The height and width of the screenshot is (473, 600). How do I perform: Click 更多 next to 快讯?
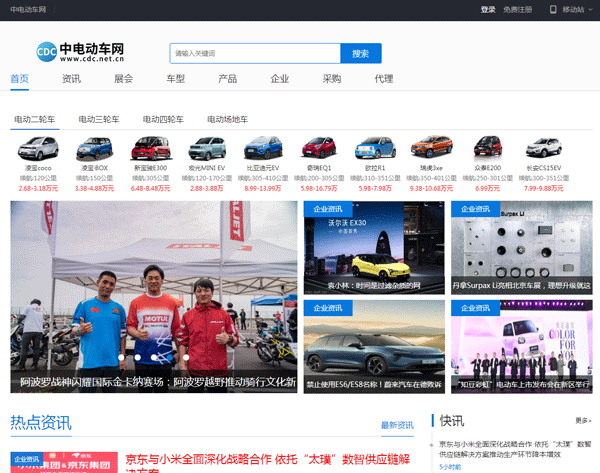(x=583, y=421)
